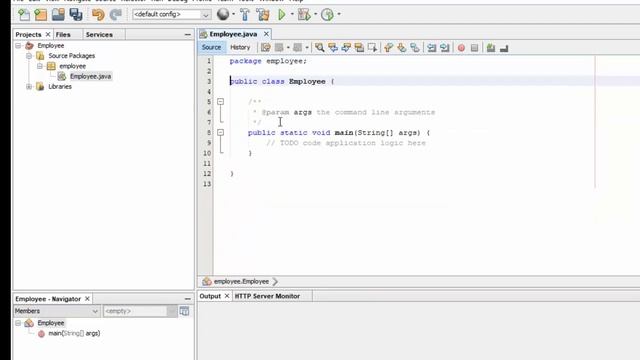Open the dropdown arrow beside the globe icon

[233, 14]
